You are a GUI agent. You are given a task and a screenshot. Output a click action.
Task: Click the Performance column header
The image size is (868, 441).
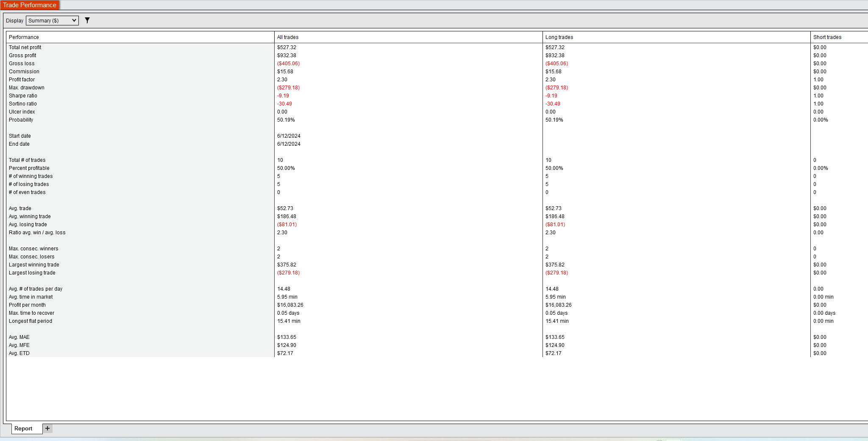(140, 37)
